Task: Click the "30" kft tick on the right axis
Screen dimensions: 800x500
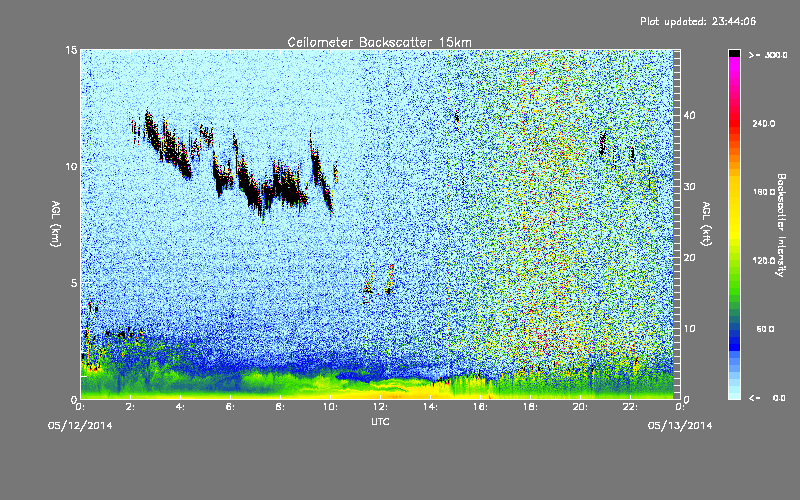Action: click(689, 186)
